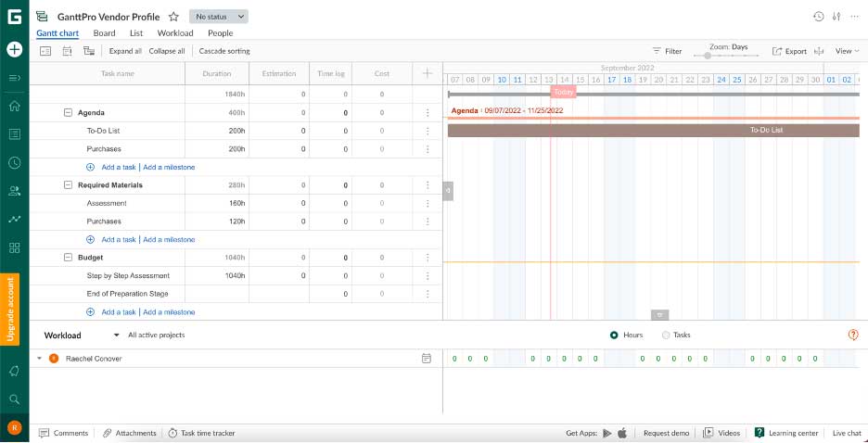Open the reports graph icon in sidebar
The width and height of the screenshot is (868, 443).
(x=15, y=219)
